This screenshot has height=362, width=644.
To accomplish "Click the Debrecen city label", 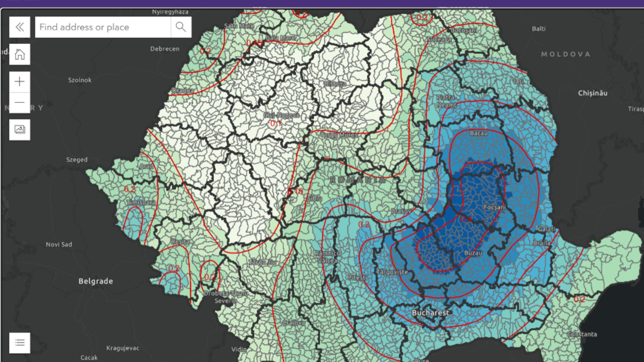I will [x=165, y=49].
